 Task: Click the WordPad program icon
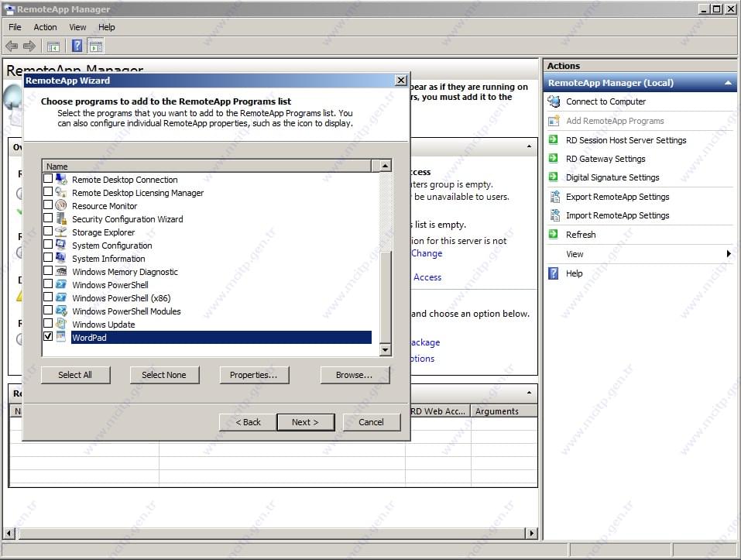pyautogui.click(x=61, y=337)
